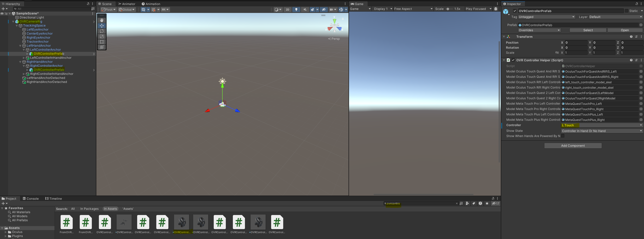Click the Add Component button
The height and width of the screenshot is (239, 644).
(x=573, y=146)
